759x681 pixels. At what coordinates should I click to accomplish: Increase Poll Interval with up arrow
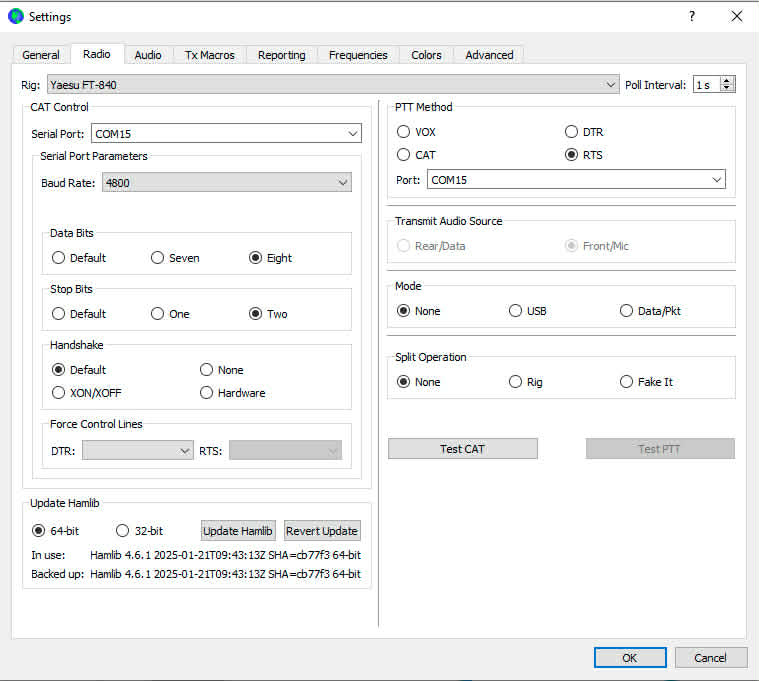pos(727,81)
